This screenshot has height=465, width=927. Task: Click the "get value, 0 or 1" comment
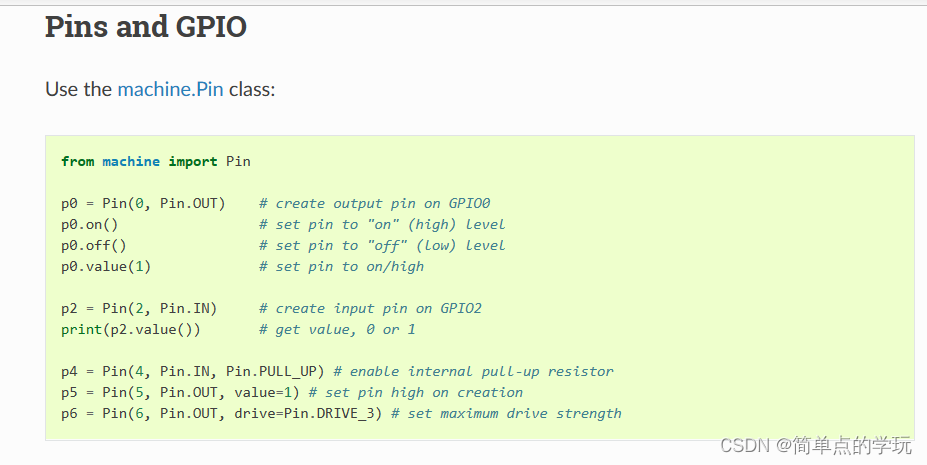click(x=337, y=329)
